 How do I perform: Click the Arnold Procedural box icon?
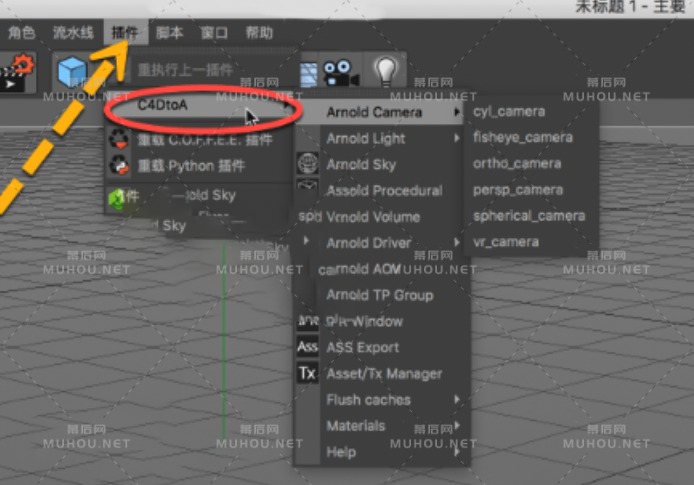308,185
